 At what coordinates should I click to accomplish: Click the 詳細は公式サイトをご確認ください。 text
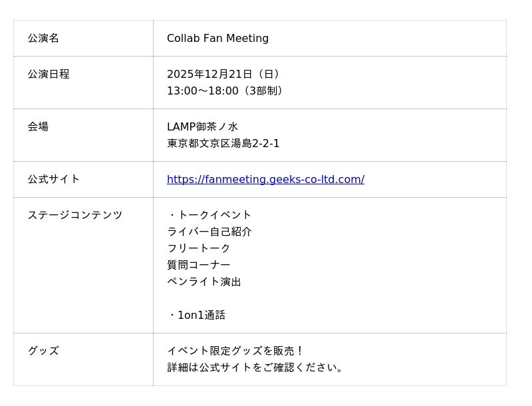click(x=257, y=367)
